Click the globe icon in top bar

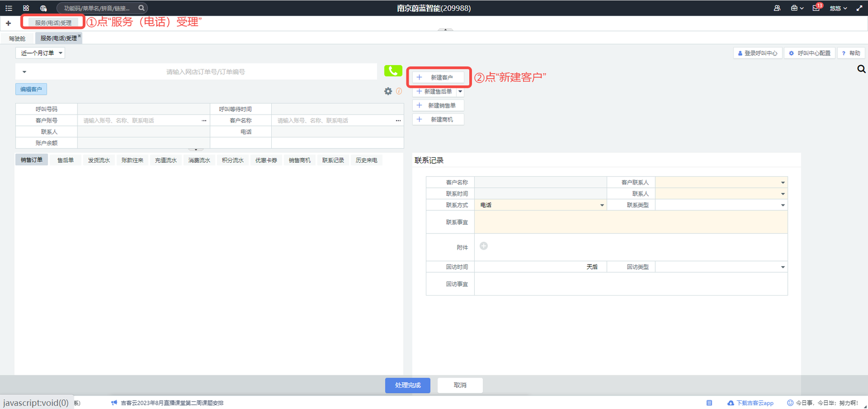click(x=43, y=8)
